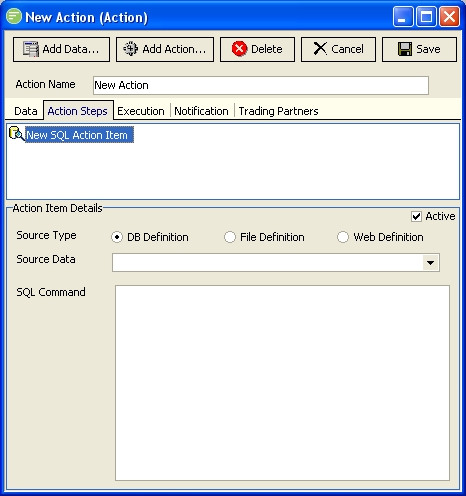Click the SQL action item database icon
The image size is (466, 496).
16,134
